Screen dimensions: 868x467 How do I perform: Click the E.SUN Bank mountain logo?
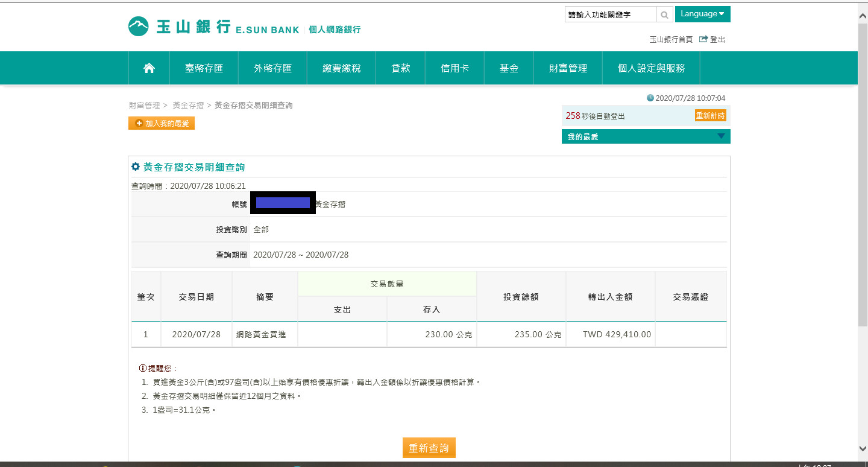pos(138,27)
